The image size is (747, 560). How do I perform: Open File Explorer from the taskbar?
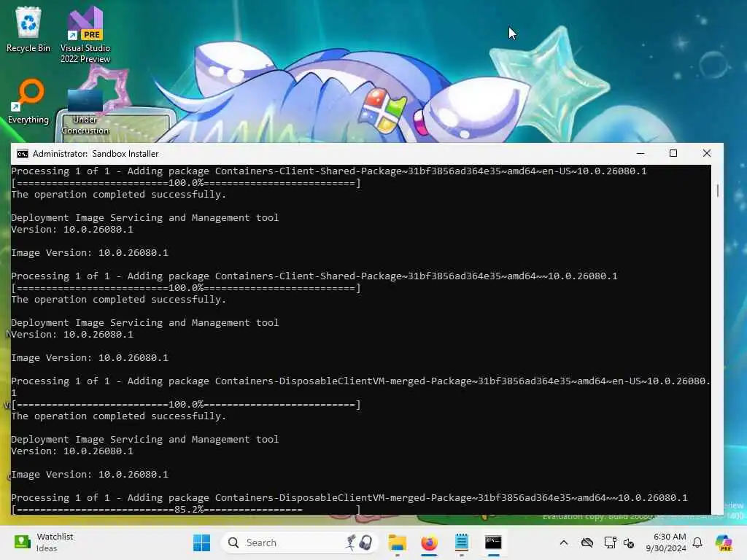point(397,542)
